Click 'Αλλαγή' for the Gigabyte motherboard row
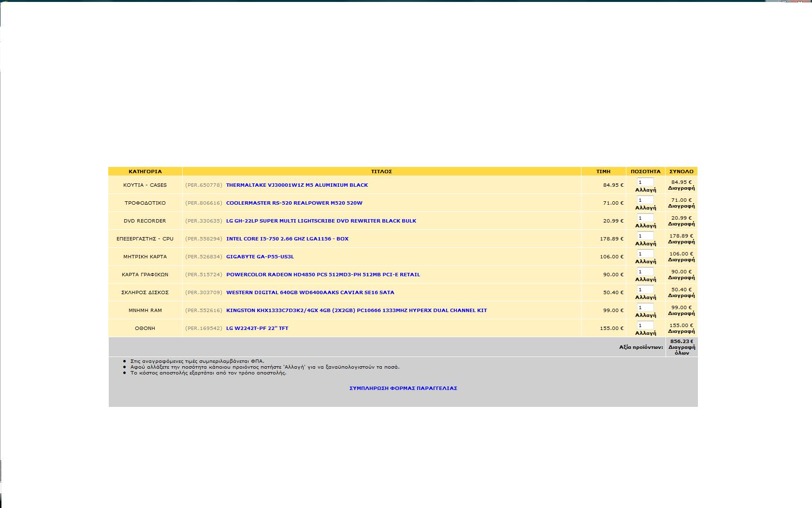 645,262
